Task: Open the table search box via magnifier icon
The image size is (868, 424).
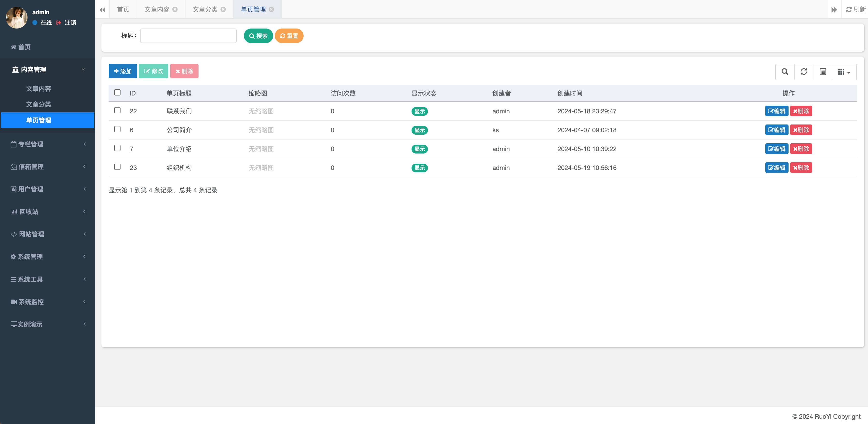Action: [784, 72]
